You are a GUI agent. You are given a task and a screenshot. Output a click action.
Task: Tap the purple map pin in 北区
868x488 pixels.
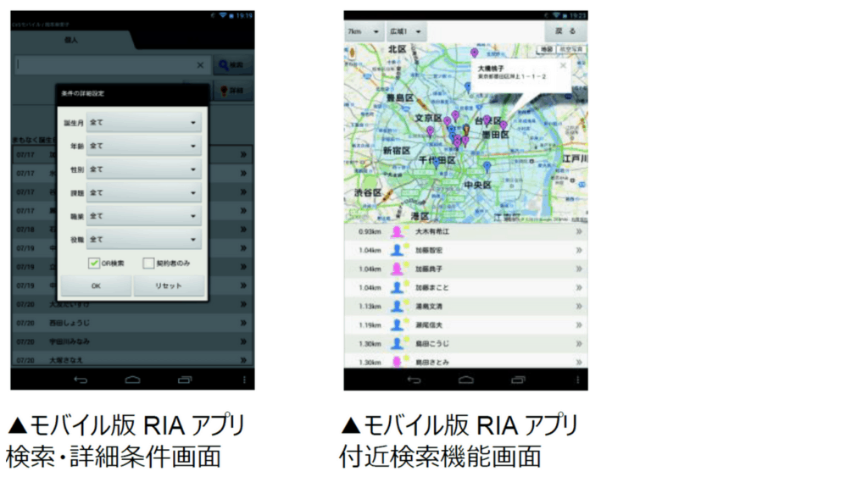[474, 54]
